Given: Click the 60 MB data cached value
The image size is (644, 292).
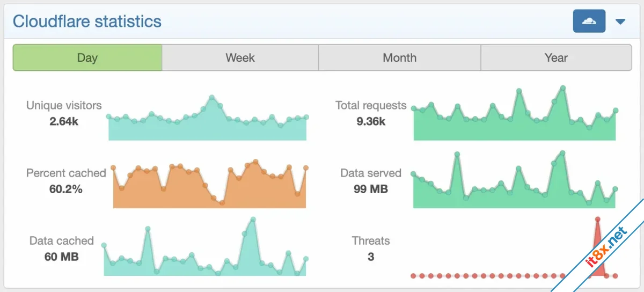Looking at the screenshot, I should tap(62, 257).
